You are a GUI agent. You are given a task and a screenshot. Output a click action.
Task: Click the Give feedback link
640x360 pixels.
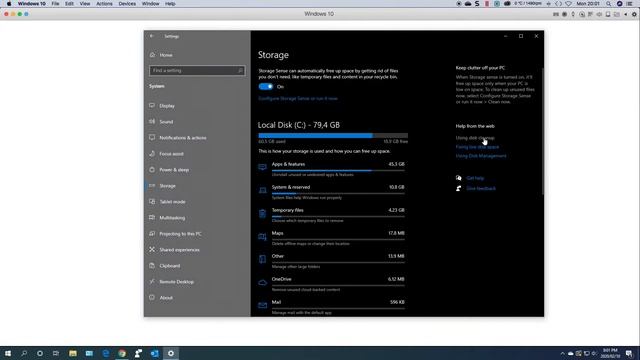(x=481, y=189)
